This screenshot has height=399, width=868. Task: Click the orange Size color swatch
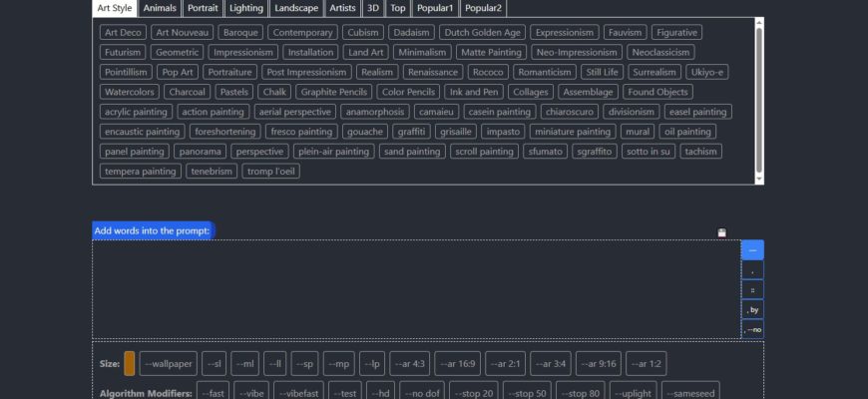[129, 363]
